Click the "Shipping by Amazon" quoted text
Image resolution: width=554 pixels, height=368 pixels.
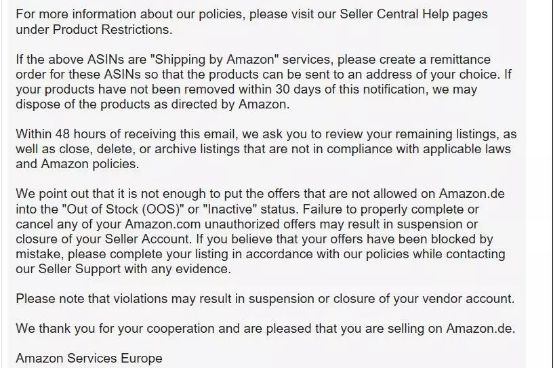[215, 59]
